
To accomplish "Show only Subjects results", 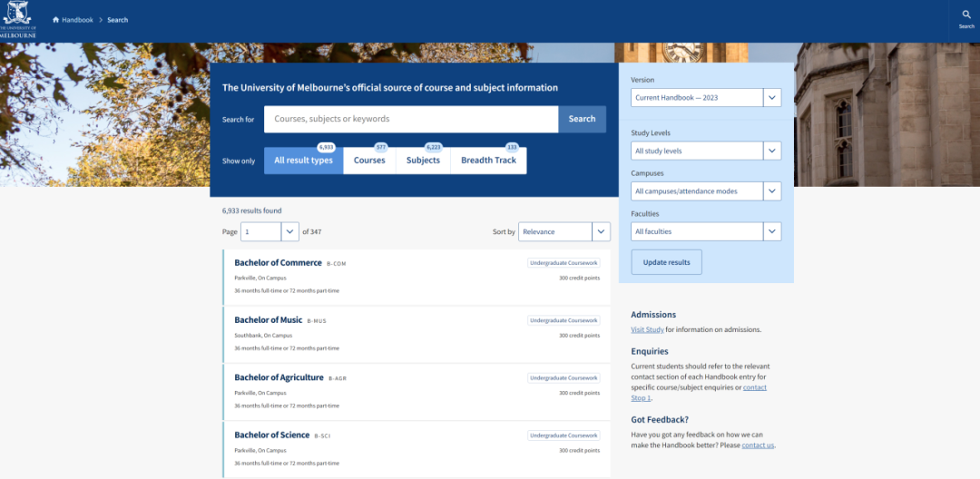I will point(423,161).
